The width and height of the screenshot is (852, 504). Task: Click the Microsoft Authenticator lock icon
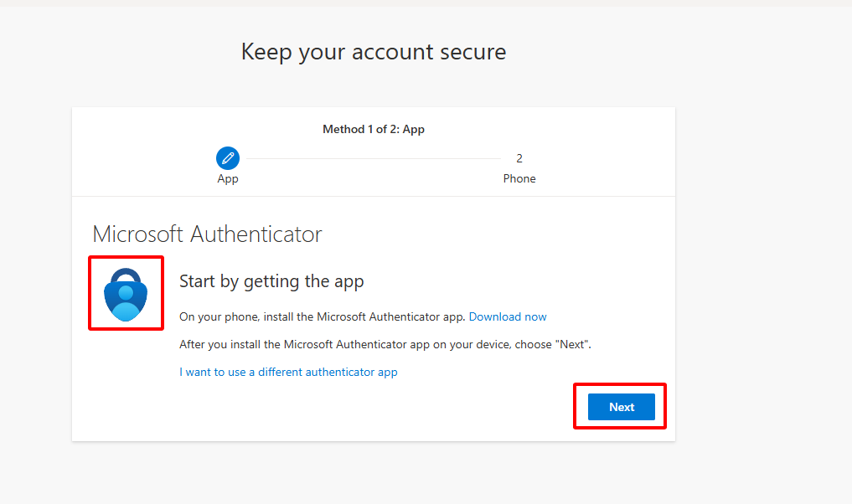[x=126, y=293]
